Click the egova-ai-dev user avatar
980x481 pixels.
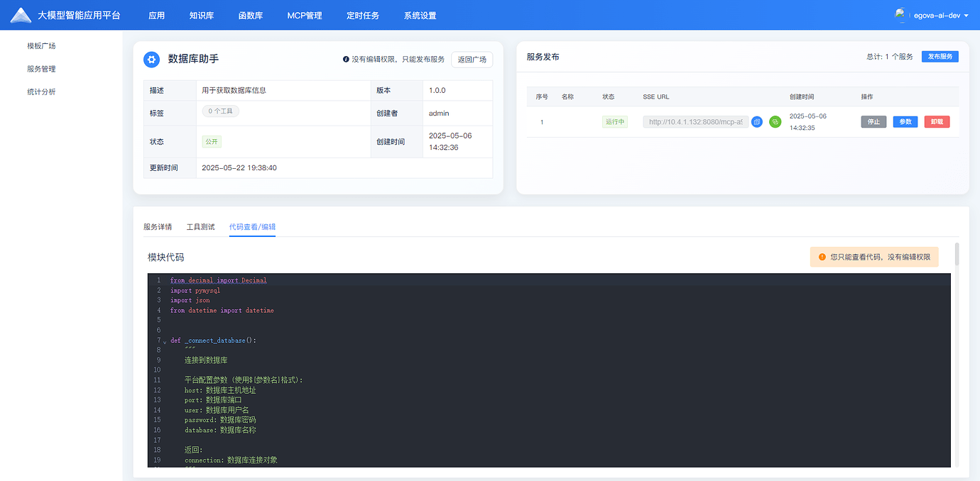pyautogui.click(x=901, y=14)
